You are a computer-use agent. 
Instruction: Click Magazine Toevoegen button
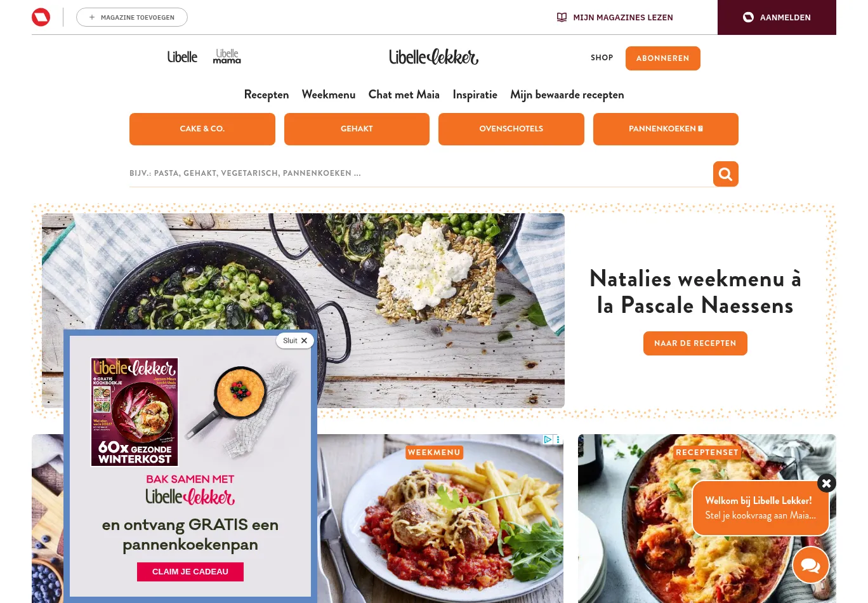coord(132,17)
